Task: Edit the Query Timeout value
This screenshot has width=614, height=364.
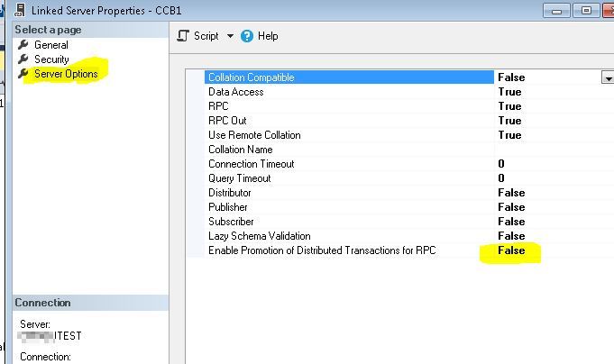Action: [x=545, y=178]
